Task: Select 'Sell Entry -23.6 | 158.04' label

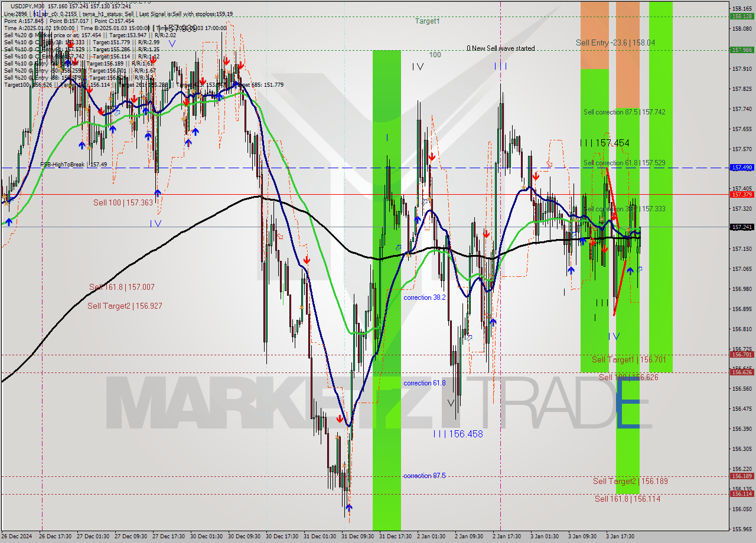Action: pos(615,43)
